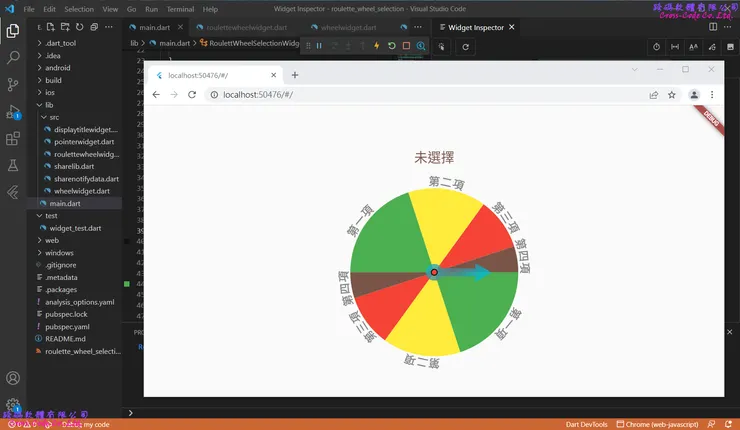The width and height of the screenshot is (740, 430).
Task: Toggle show baselines in Widget Inspector
Action: pos(693,47)
